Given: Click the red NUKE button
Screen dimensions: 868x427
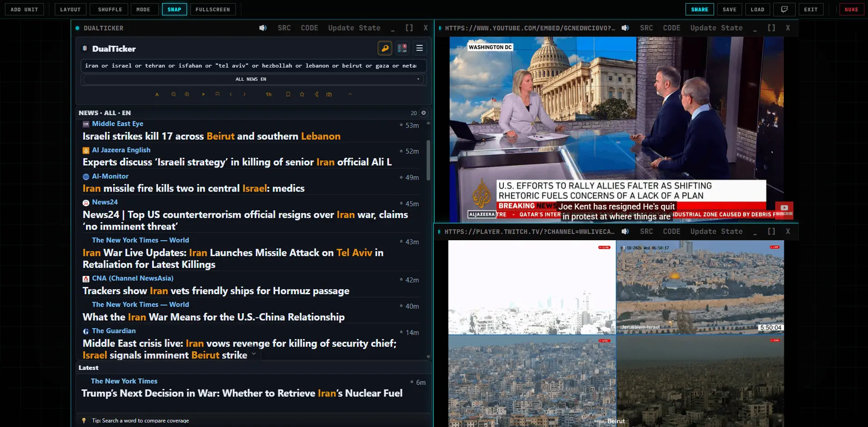Looking at the screenshot, I should 851,10.
